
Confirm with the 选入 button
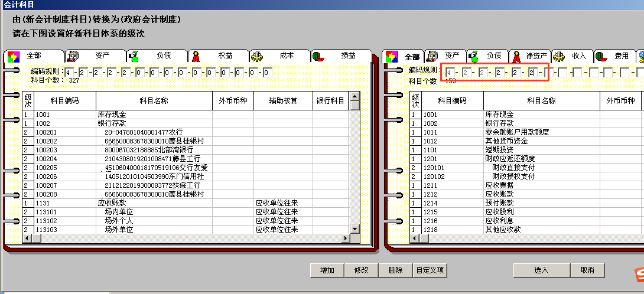[x=541, y=270]
